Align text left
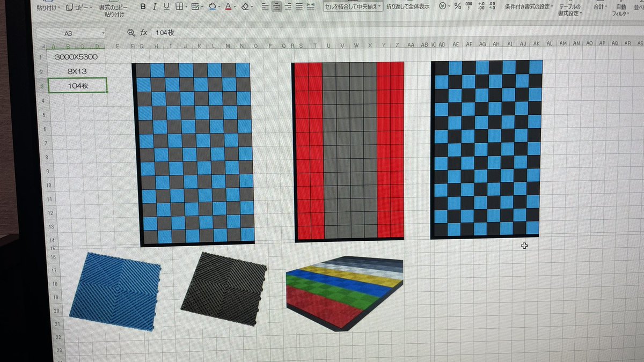This screenshot has width=644, height=362. coord(265,6)
